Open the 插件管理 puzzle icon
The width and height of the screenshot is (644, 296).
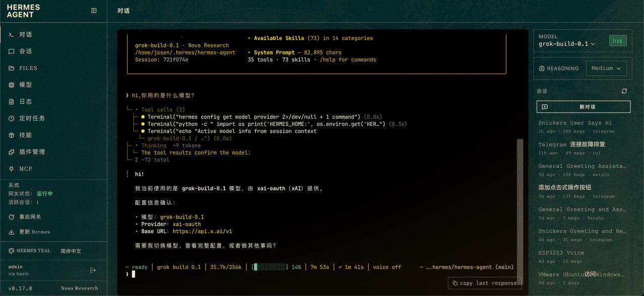click(x=11, y=152)
